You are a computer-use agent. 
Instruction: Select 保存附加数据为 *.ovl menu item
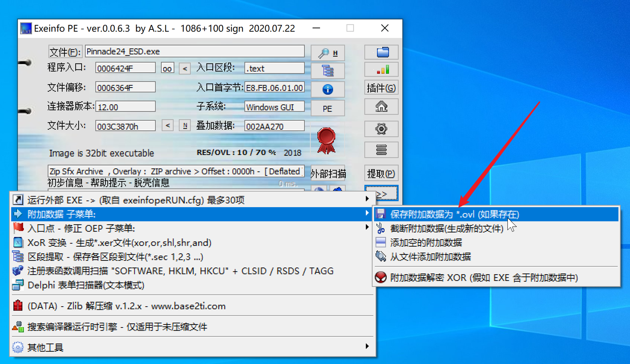pyautogui.click(x=496, y=214)
